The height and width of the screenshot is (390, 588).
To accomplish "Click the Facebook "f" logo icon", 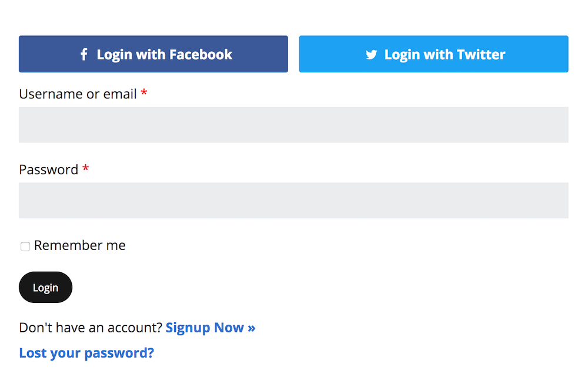I will 84,54.
